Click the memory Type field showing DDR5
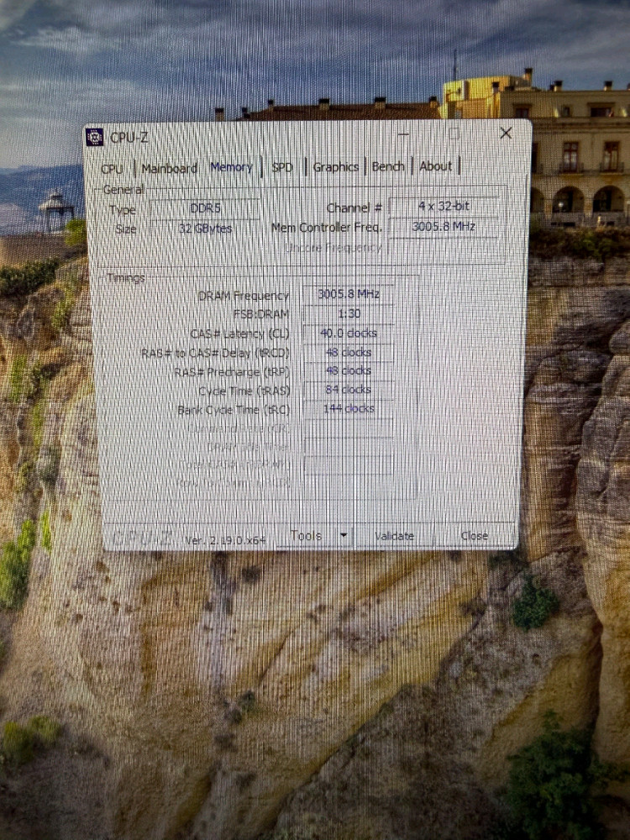Screen dimensions: 630x840 (205, 207)
